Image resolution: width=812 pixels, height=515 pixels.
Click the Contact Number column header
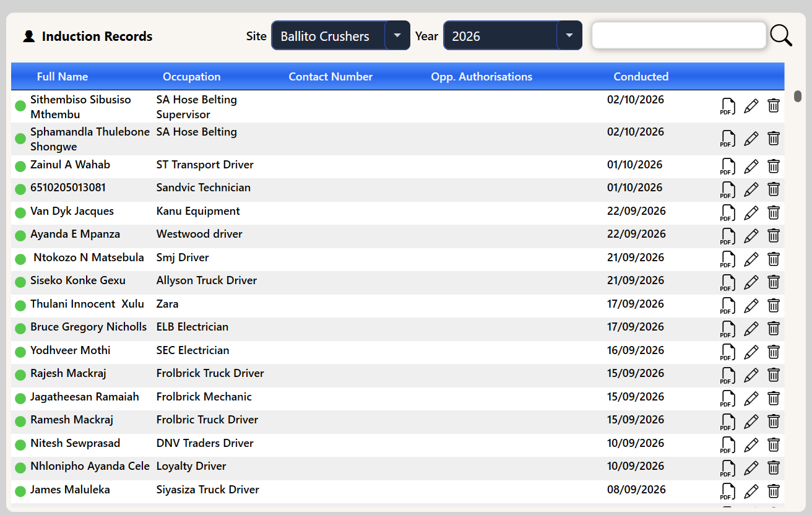click(x=330, y=77)
